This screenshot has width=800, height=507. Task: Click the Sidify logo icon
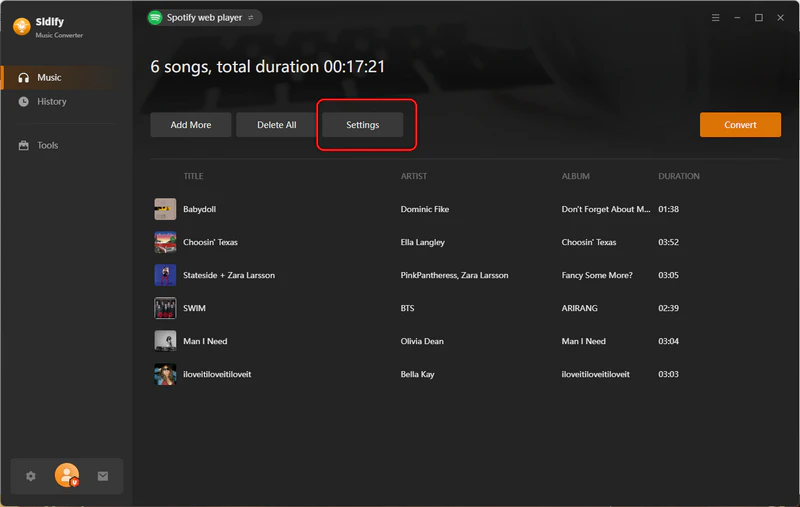point(19,27)
